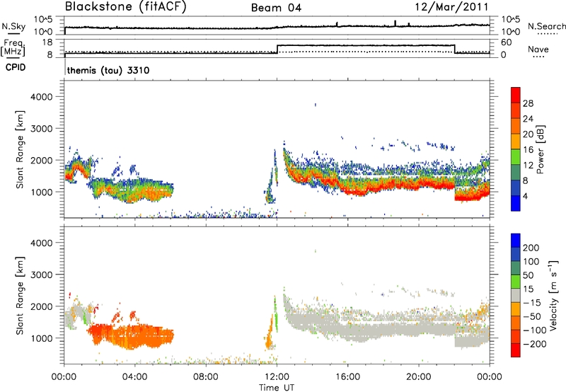Click the "CPID" row label

pyautogui.click(x=16, y=67)
